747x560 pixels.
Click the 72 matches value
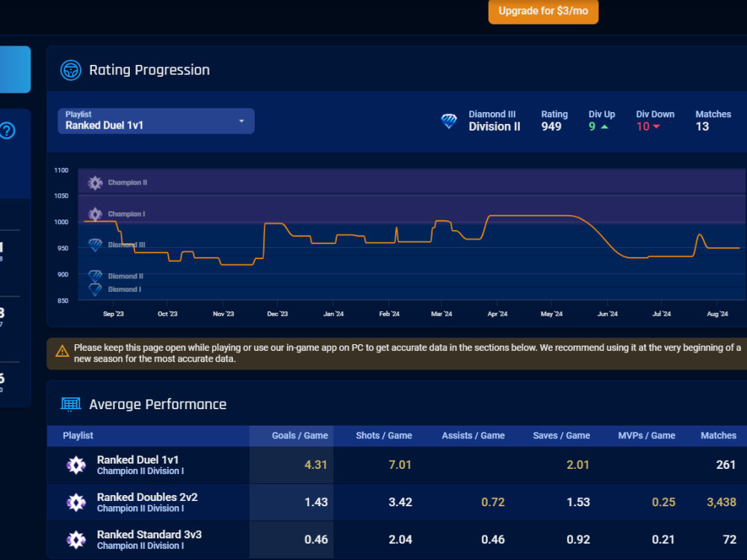coord(729,540)
